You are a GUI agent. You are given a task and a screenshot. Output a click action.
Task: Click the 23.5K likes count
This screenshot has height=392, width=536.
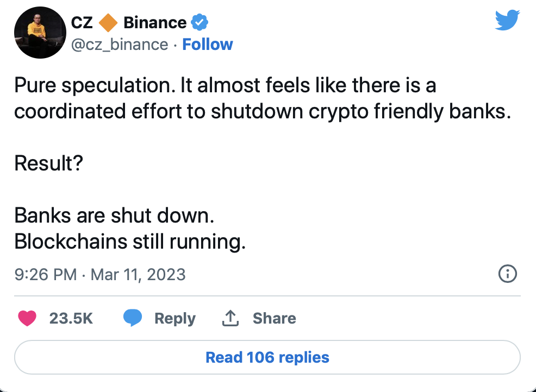71,318
